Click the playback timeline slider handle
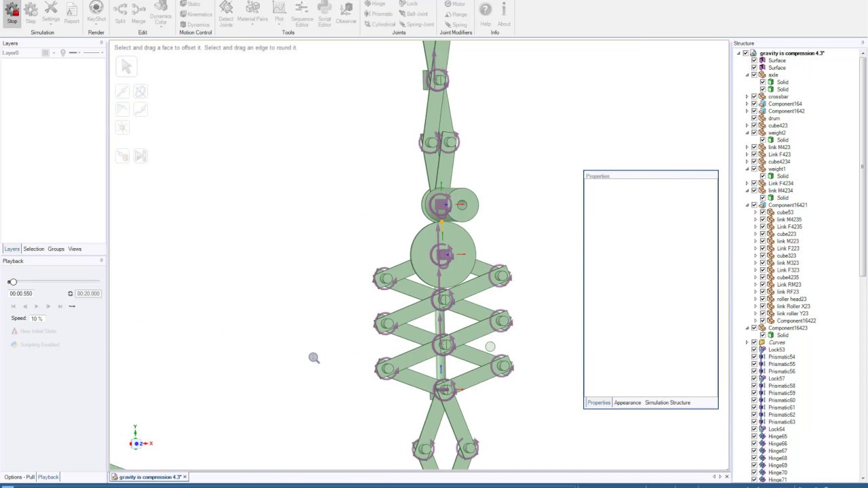This screenshot has width=868, height=488. pos(12,282)
